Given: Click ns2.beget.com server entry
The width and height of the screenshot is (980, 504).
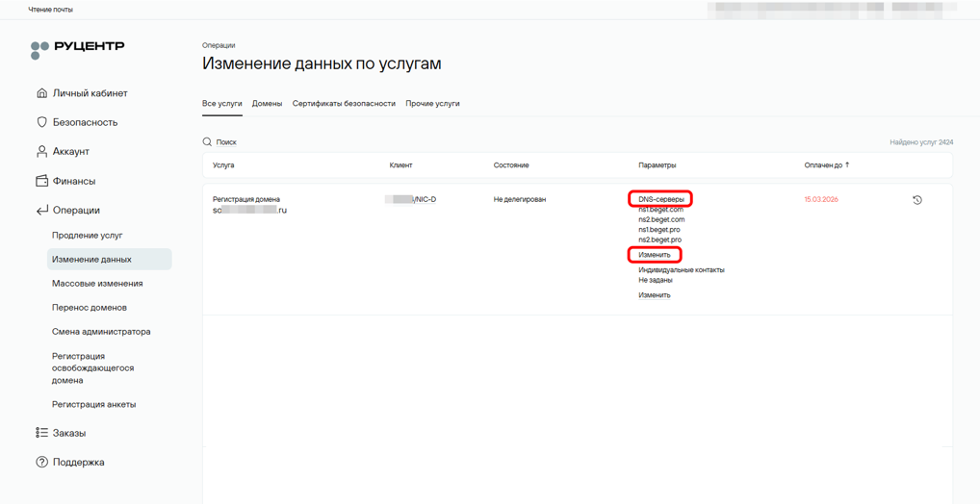Looking at the screenshot, I should [x=661, y=220].
